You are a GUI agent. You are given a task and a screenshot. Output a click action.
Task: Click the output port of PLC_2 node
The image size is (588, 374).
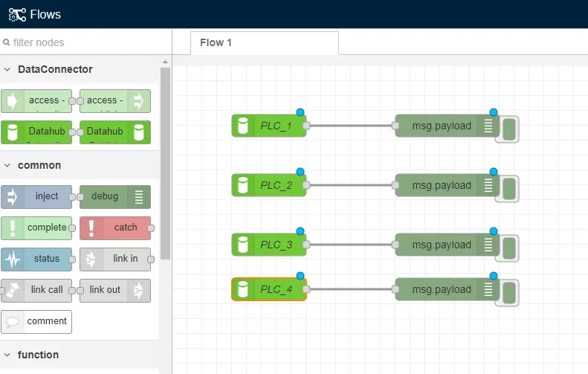click(x=306, y=185)
